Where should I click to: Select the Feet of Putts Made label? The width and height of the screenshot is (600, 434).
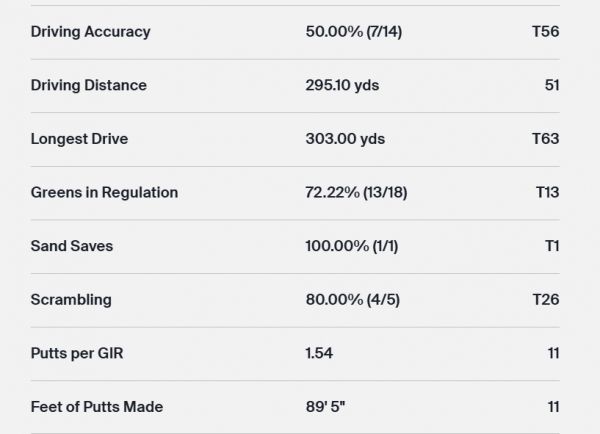point(96,407)
